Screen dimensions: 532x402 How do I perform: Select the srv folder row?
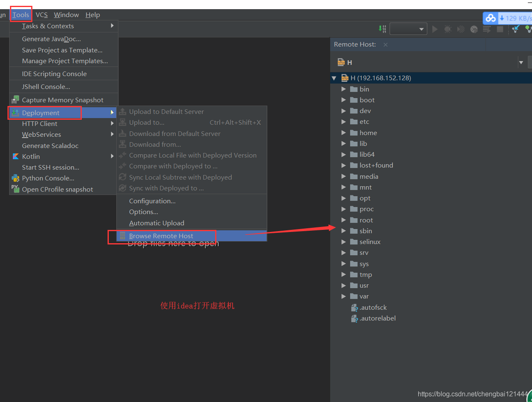pos(431,252)
